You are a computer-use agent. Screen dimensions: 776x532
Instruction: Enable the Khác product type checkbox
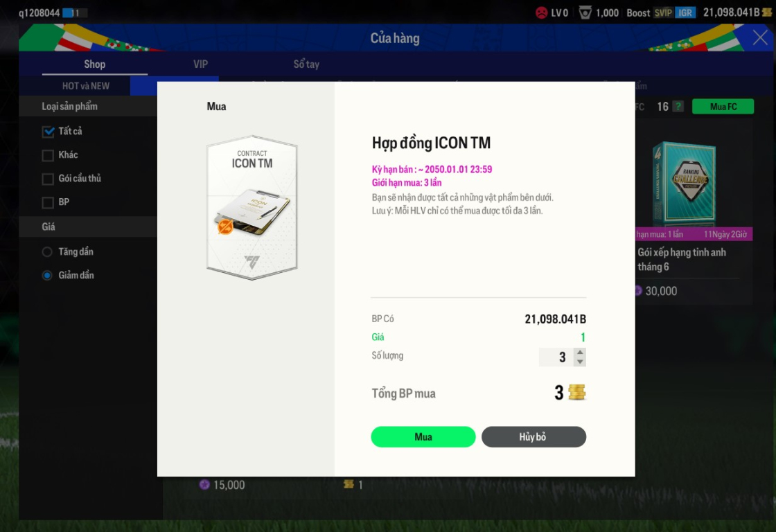[x=48, y=155]
